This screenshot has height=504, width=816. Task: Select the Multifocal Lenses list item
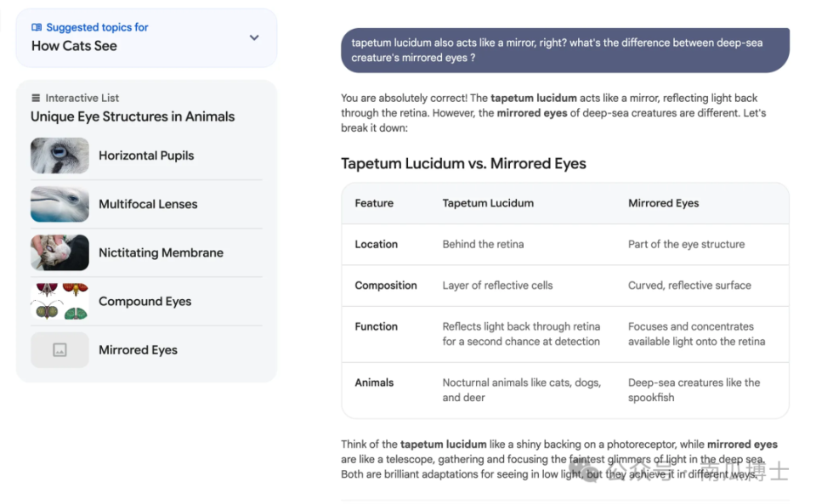(148, 204)
